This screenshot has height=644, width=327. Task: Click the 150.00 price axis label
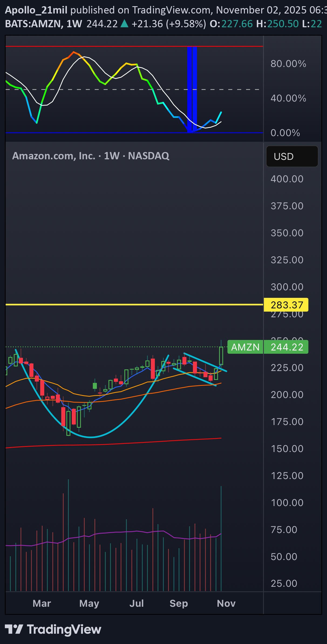coord(287,449)
